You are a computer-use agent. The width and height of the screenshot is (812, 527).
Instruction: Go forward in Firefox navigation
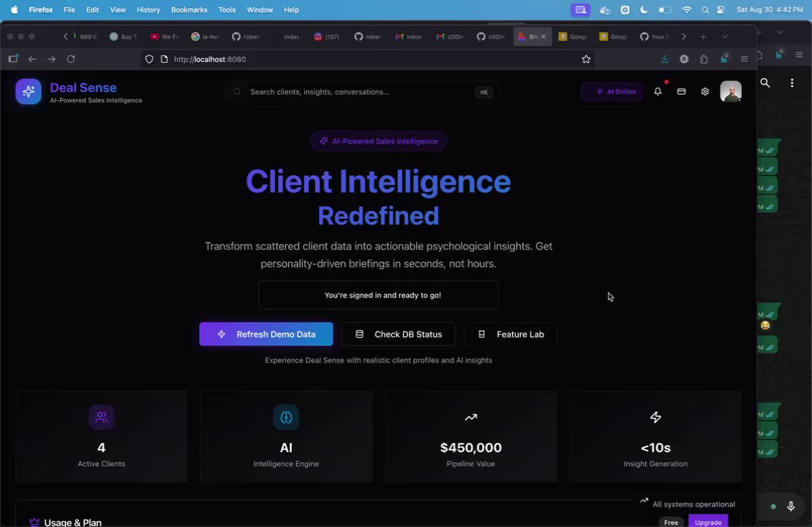coord(51,59)
